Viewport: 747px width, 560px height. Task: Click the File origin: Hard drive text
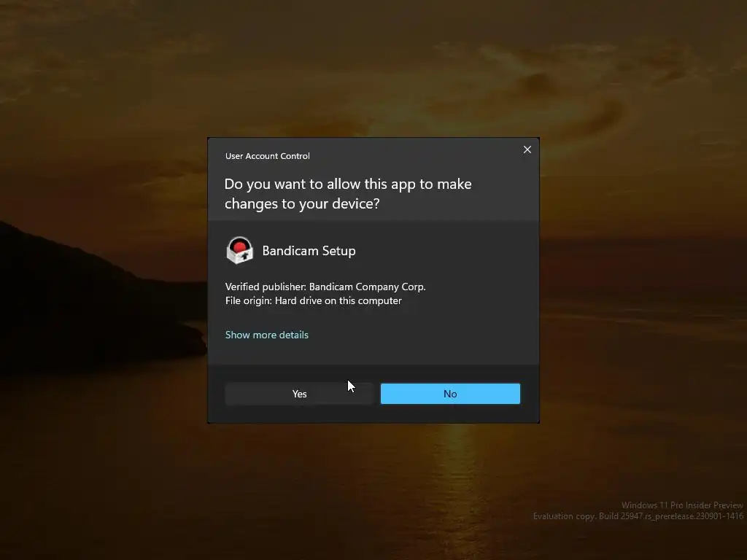(314, 301)
